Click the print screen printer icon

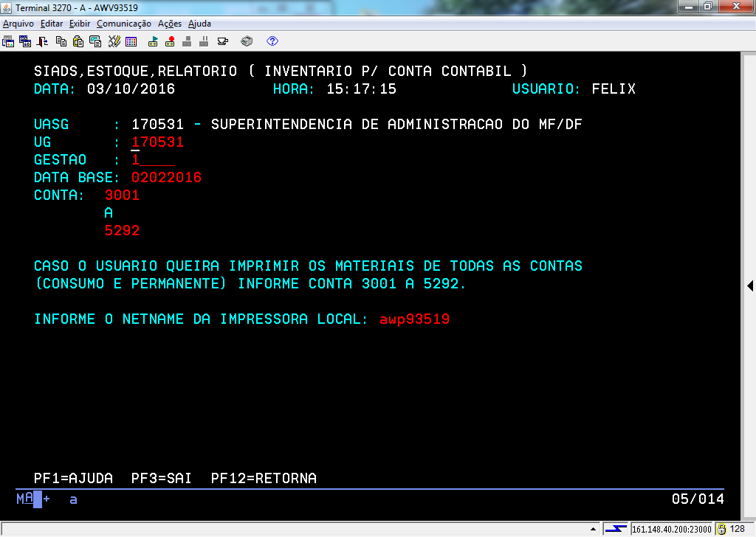click(247, 41)
